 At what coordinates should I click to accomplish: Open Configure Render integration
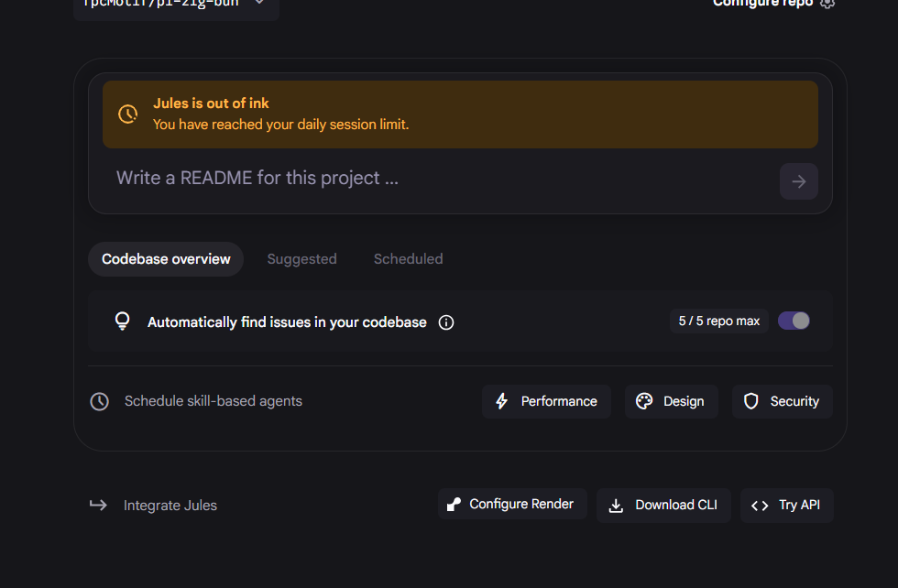pos(511,504)
